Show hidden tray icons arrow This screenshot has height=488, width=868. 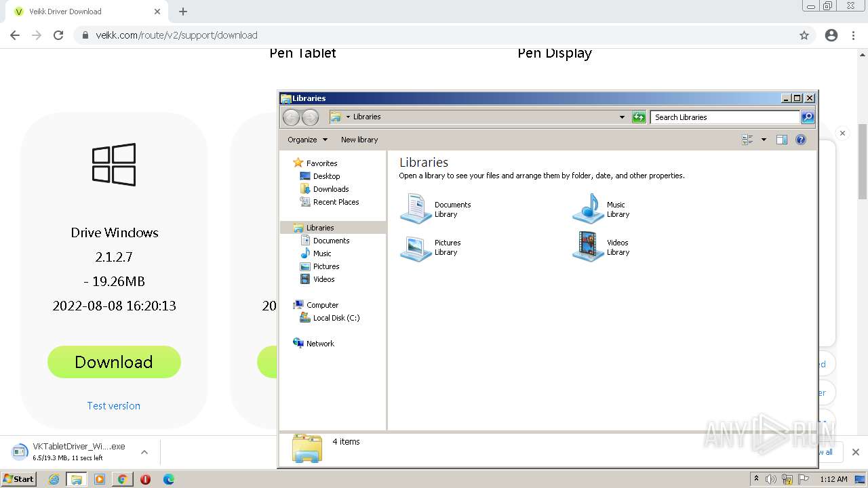point(756,479)
